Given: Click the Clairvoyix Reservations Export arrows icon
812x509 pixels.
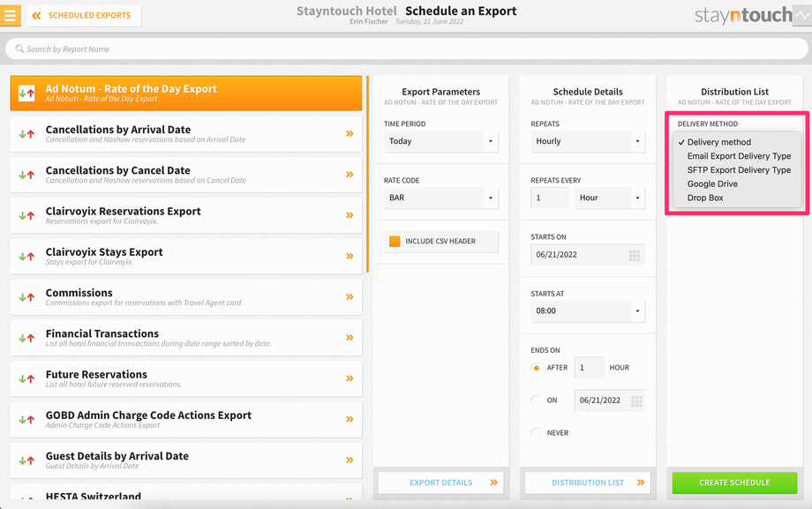Looking at the screenshot, I should point(26,216).
